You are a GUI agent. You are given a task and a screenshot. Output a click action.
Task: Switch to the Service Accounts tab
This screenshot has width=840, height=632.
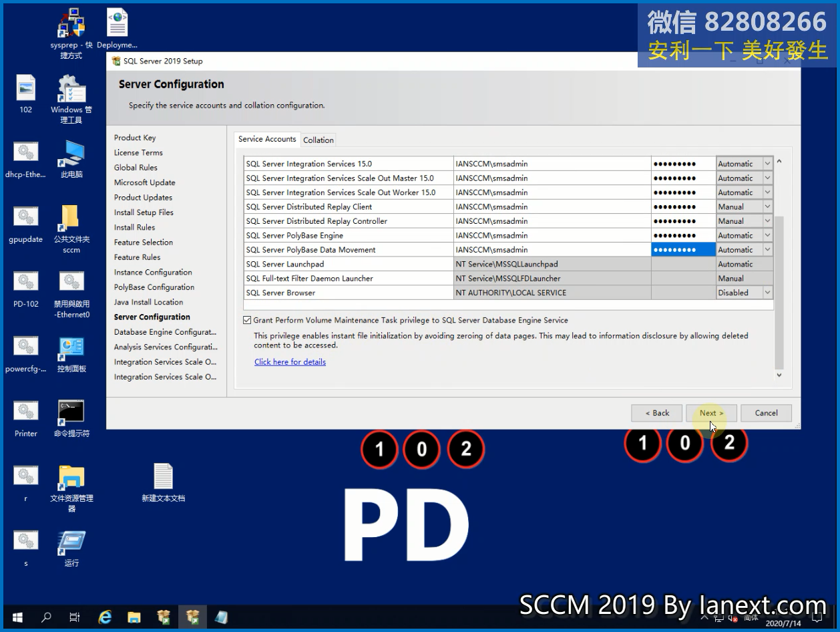267,139
